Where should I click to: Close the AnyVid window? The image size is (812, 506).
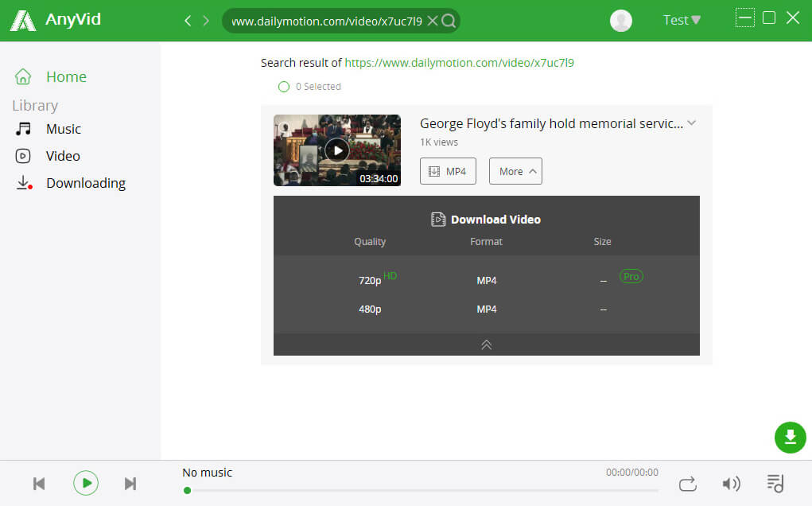coord(793,18)
